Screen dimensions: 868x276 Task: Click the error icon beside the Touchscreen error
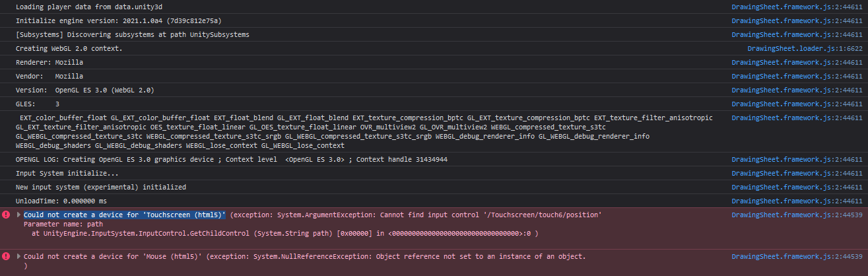pos(6,215)
